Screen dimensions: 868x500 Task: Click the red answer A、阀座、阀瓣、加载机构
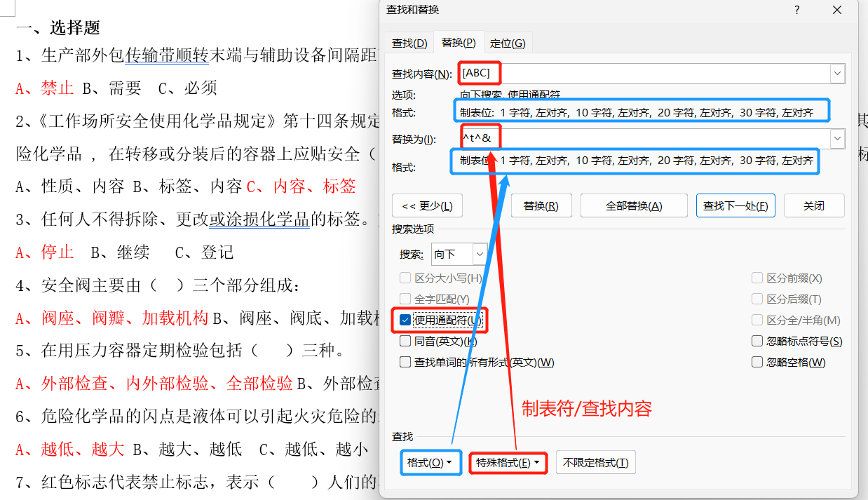click(112, 318)
